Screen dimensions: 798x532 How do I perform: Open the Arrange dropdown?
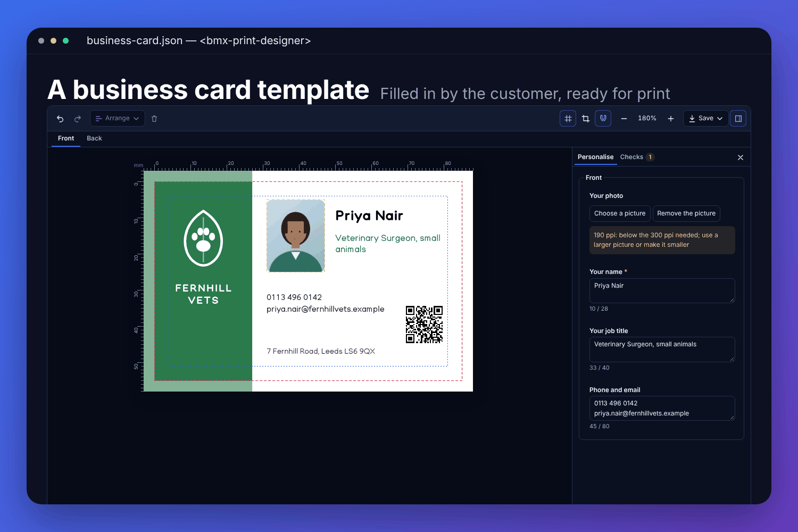[118, 119]
